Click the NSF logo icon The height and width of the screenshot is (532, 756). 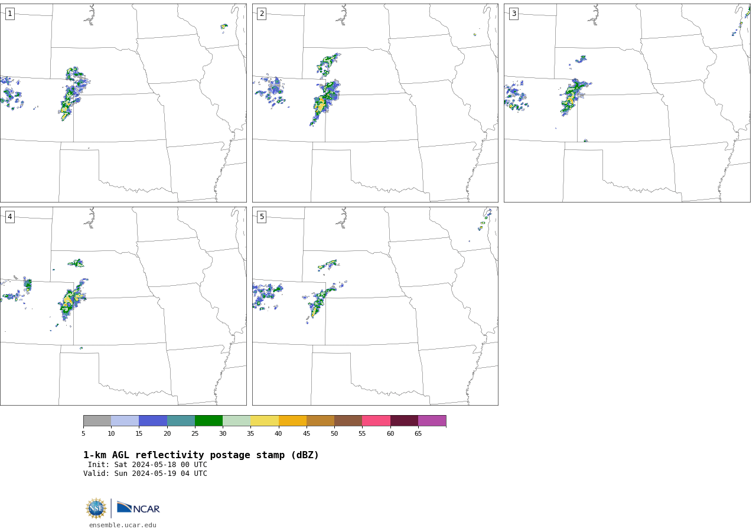[x=96, y=508]
